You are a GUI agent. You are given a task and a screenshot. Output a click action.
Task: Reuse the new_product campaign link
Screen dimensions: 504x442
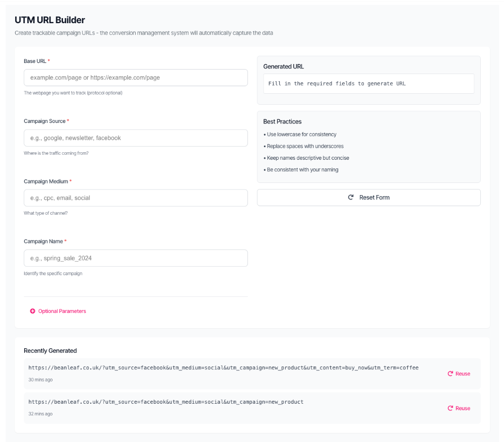pyautogui.click(x=458, y=408)
